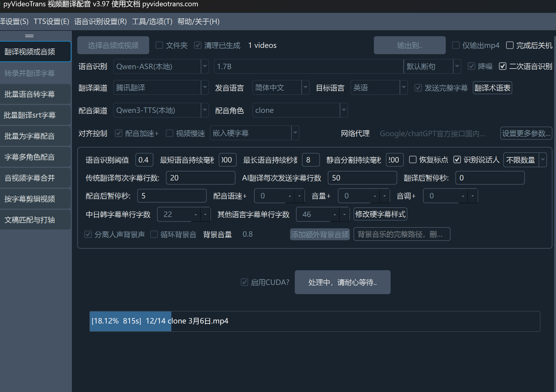This screenshot has width=556, height=392.
Task: Click the 翻译术语表 button
Action: click(492, 87)
